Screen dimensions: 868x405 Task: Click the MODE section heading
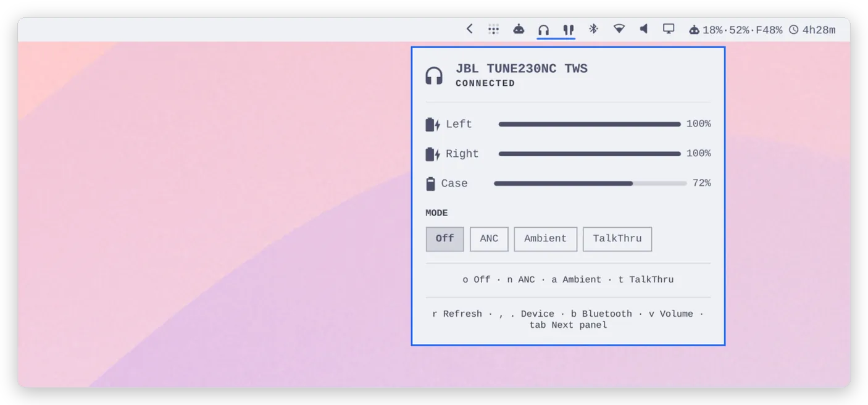click(x=436, y=213)
